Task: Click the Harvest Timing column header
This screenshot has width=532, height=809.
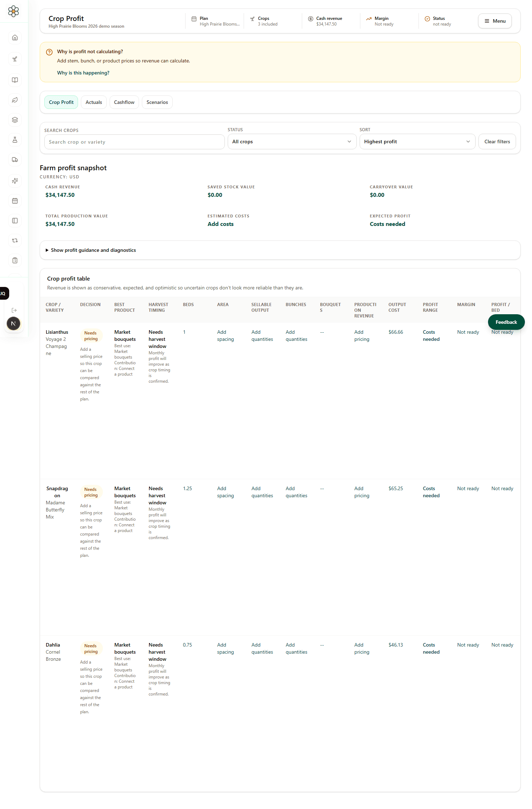Action: 159,307
